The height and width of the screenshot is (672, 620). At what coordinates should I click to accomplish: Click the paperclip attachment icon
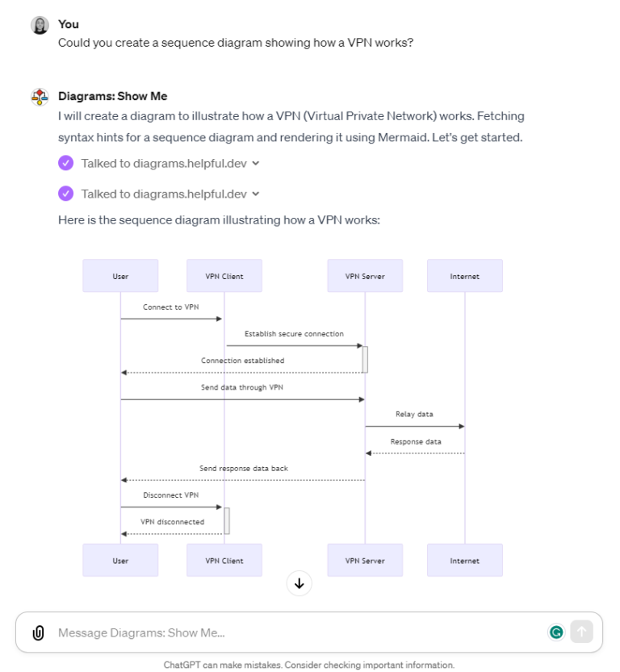(x=37, y=632)
